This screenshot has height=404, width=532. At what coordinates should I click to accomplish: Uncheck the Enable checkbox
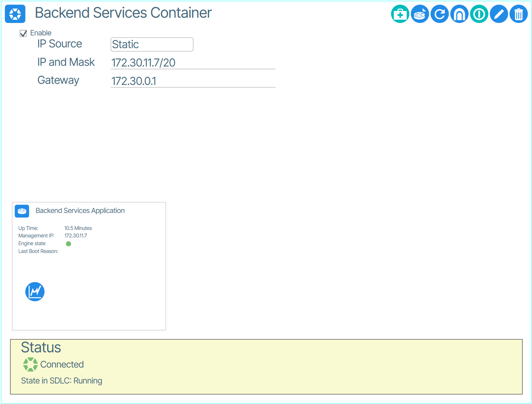coord(23,34)
